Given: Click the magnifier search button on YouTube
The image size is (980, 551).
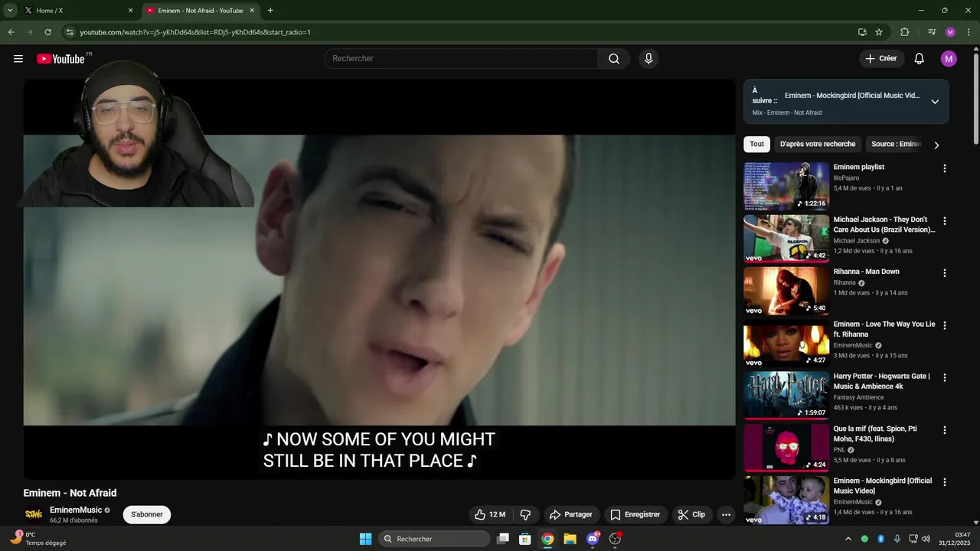Looking at the screenshot, I should pyautogui.click(x=614, y=59).
